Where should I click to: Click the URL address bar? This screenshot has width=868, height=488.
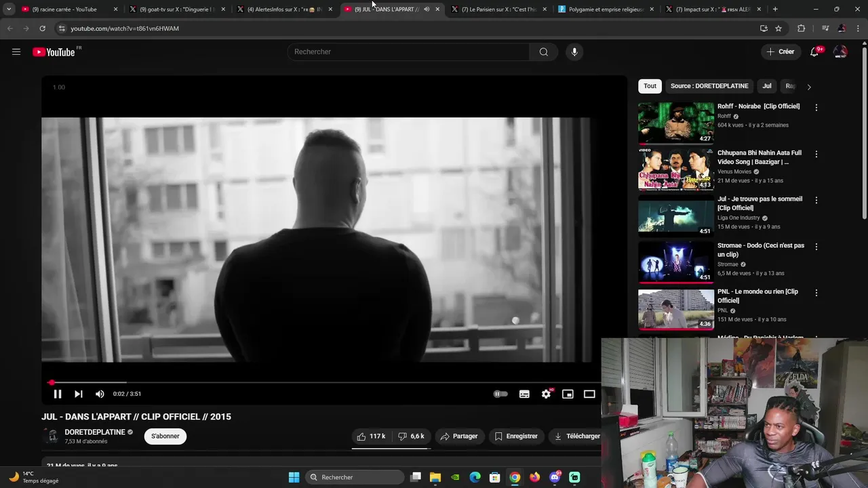click(x=407, y=28)
